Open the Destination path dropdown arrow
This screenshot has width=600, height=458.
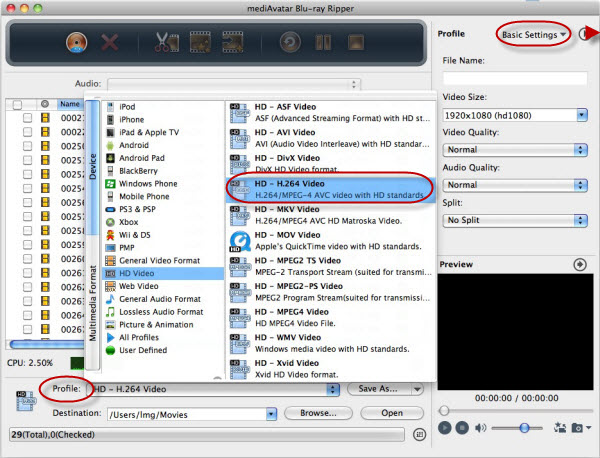click(271, 414)
